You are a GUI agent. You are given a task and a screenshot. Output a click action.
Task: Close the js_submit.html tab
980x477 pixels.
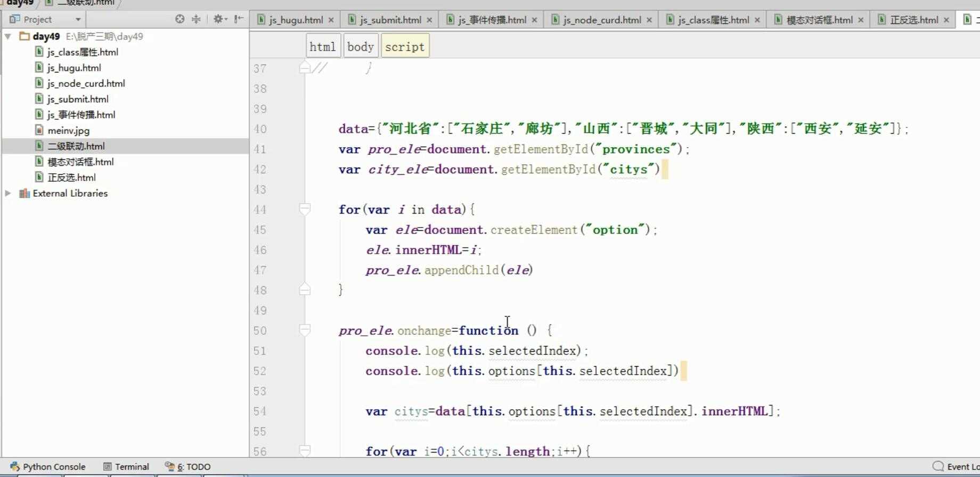click(429, 20)
